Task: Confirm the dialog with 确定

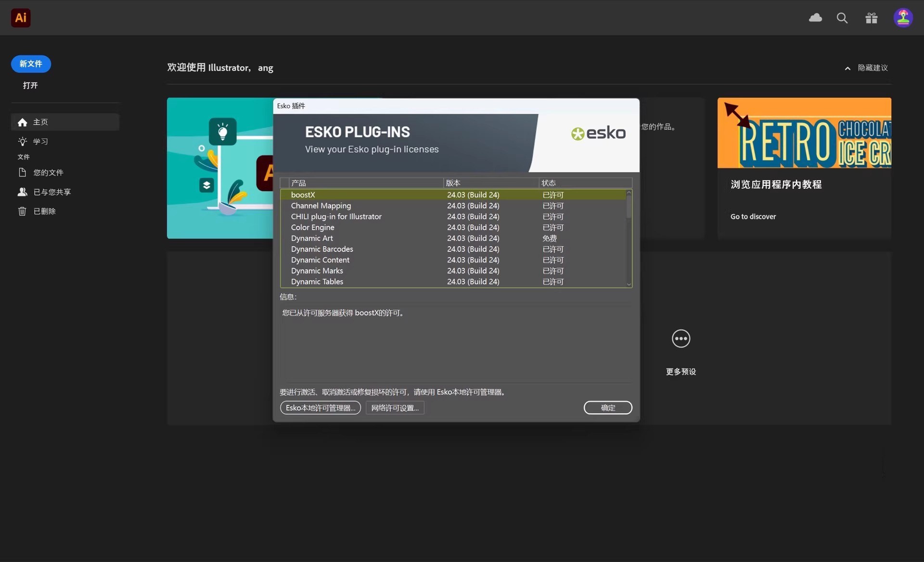Action: point(608,408)
